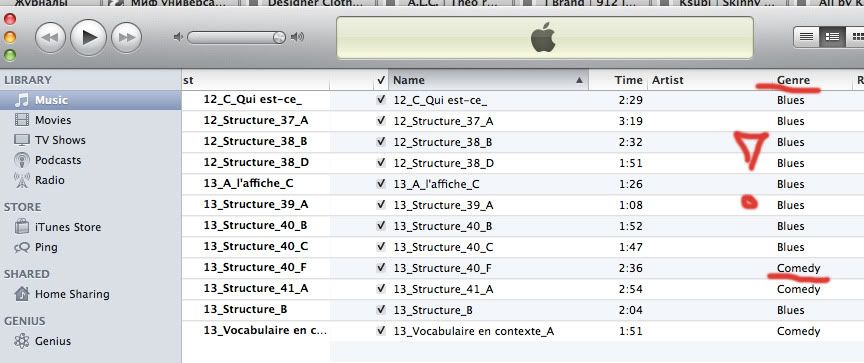The width and height of the screenshot is (864, 363).
Task: Click the Music note icon
Action: 21,100
